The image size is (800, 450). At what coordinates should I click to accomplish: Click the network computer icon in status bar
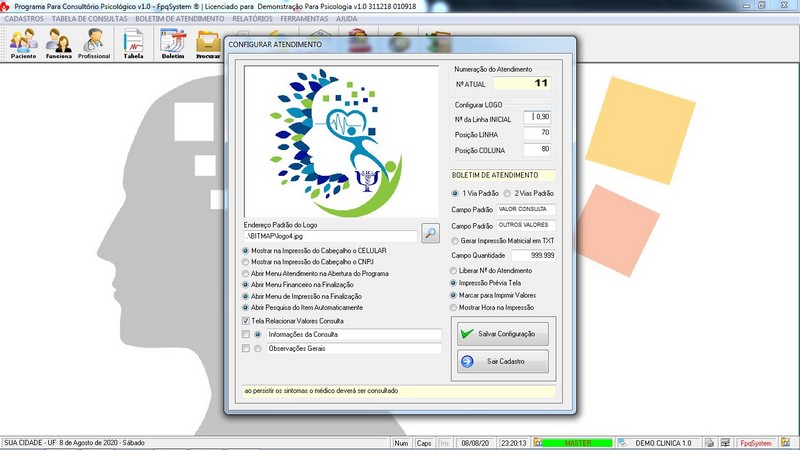pyautogui.click(x=725, y=443)
